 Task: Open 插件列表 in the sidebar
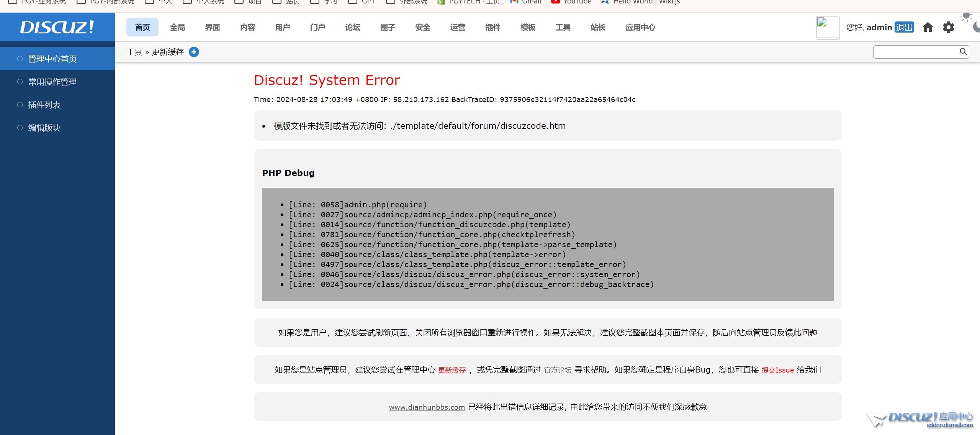point(44,105)
